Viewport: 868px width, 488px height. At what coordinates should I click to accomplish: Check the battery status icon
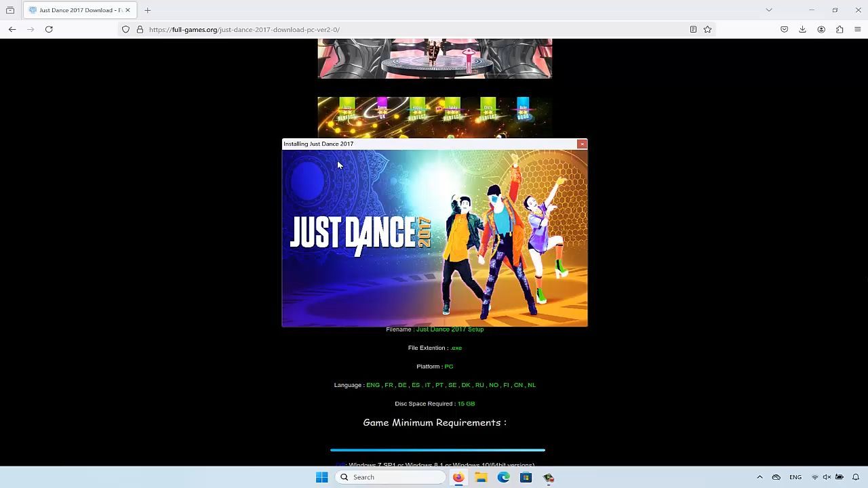[x=840, y=477]
